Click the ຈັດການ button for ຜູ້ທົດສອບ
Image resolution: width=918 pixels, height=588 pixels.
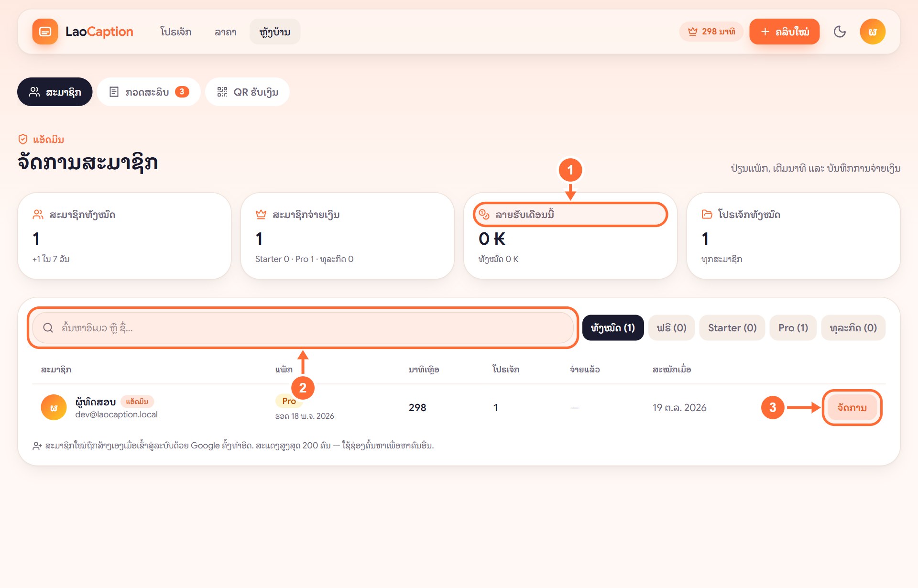click(x=852, y=408)
